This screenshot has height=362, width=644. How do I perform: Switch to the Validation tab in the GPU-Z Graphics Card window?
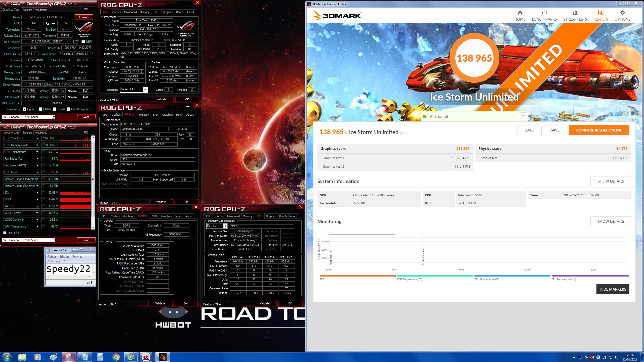pos(41,10)
